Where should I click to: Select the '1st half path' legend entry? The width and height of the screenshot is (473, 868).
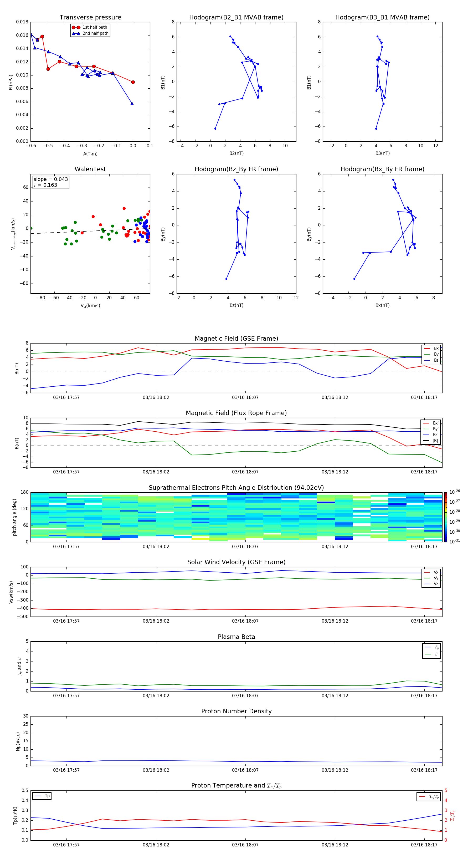click(x=90, y=27)
